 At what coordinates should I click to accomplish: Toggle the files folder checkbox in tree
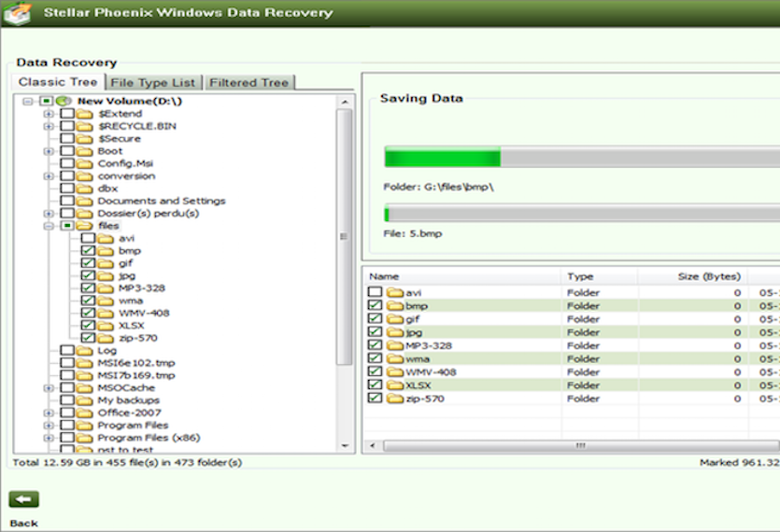click(67, 226)
